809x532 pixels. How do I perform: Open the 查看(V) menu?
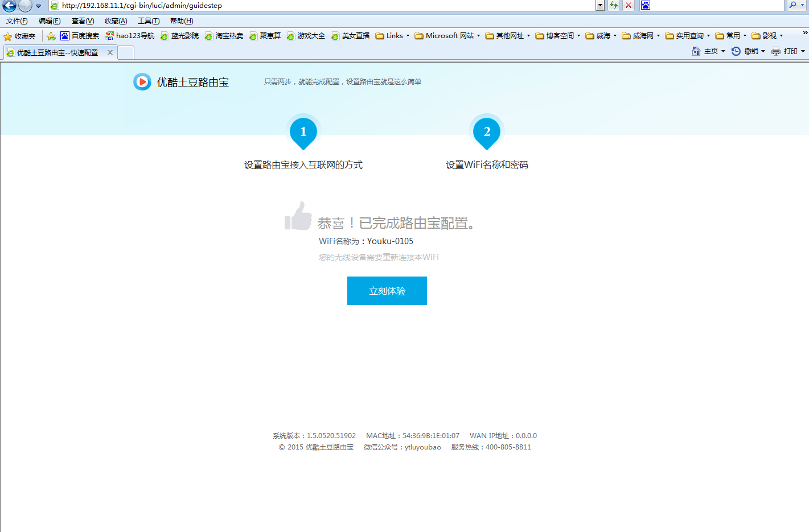(x=83, y=21)
